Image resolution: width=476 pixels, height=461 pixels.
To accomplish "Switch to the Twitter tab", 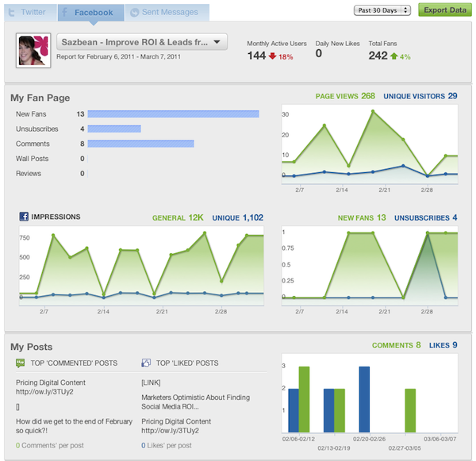I will (x=28, y=13).
